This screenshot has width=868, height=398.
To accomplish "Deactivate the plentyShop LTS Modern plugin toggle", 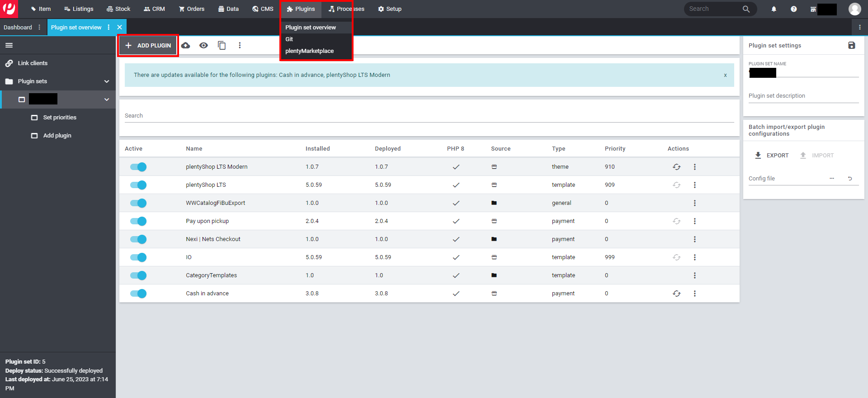I will pos(138,167).
